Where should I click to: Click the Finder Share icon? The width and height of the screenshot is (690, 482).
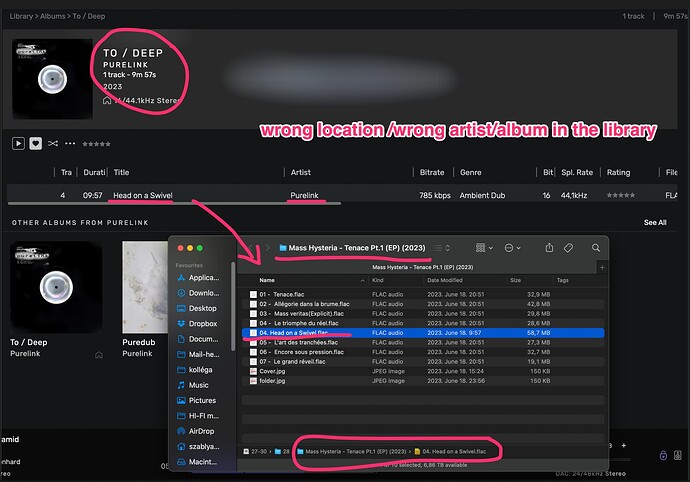[549, 248]
